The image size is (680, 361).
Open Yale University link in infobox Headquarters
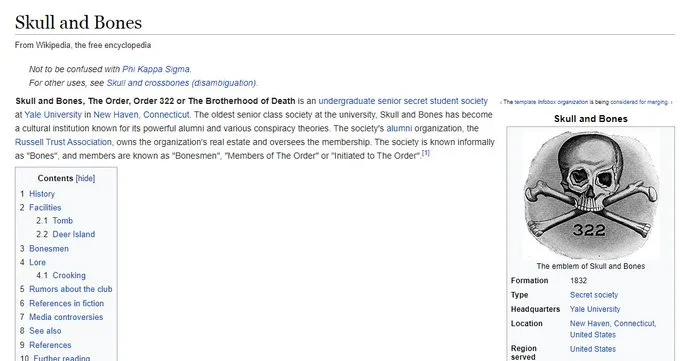[595, 309]
